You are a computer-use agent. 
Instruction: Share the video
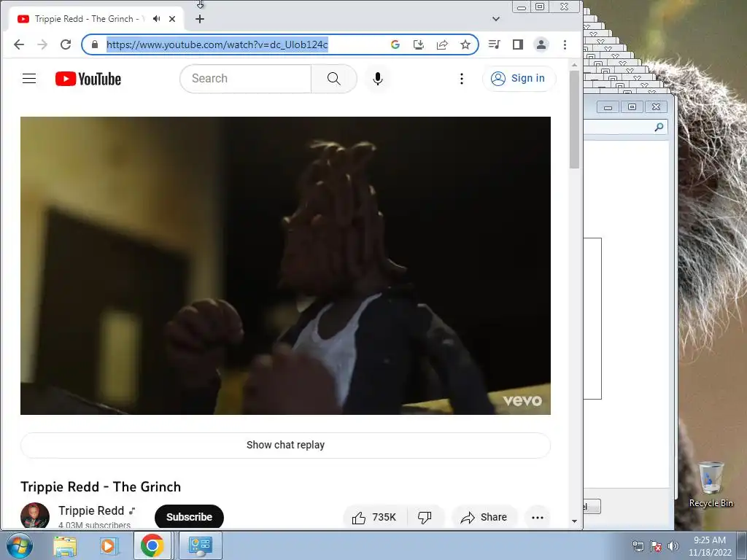[484, 517]
